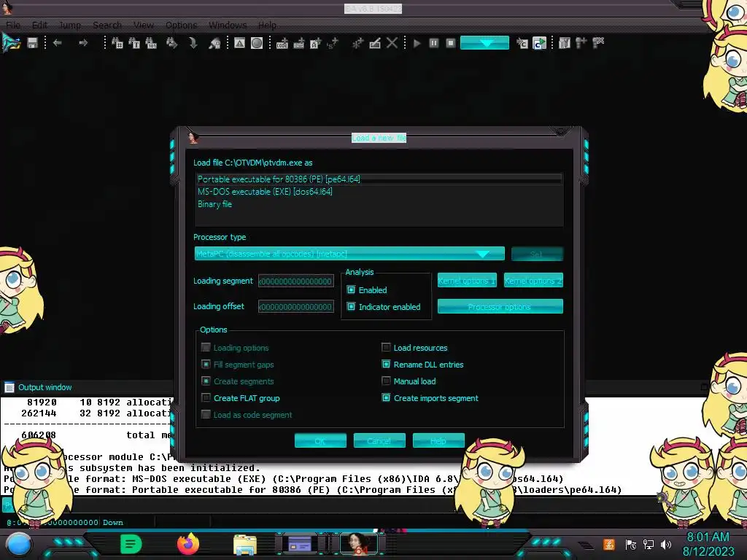Click the Jump back arrow icon
This screenshot has width=747, height=560.
click(58, 43)
